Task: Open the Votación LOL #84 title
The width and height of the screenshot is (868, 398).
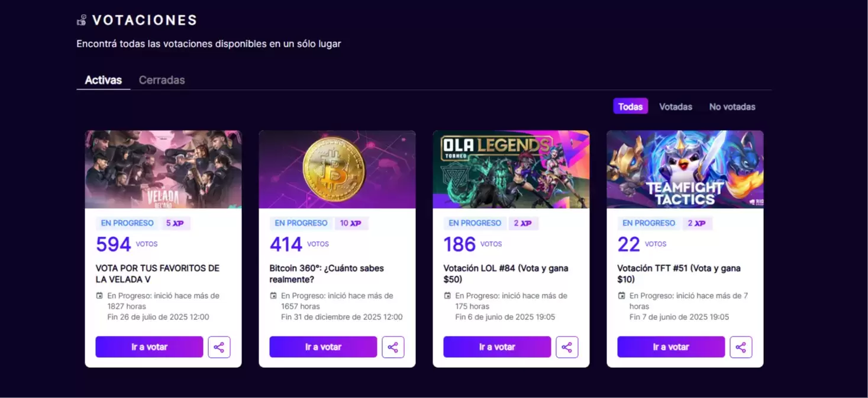Action: coord(505,273)
